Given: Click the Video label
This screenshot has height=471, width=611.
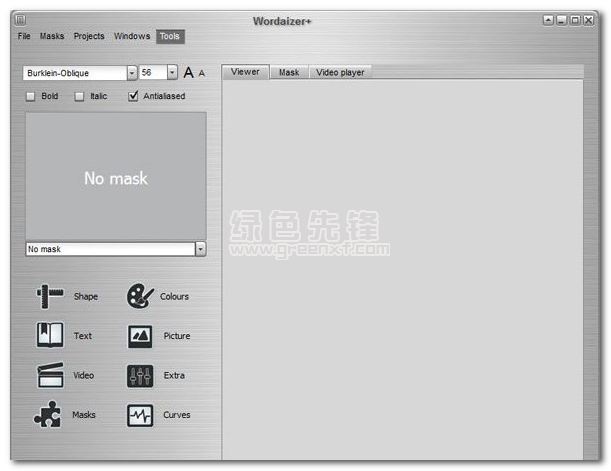Looking at the screenshot, I should point(83,376).
